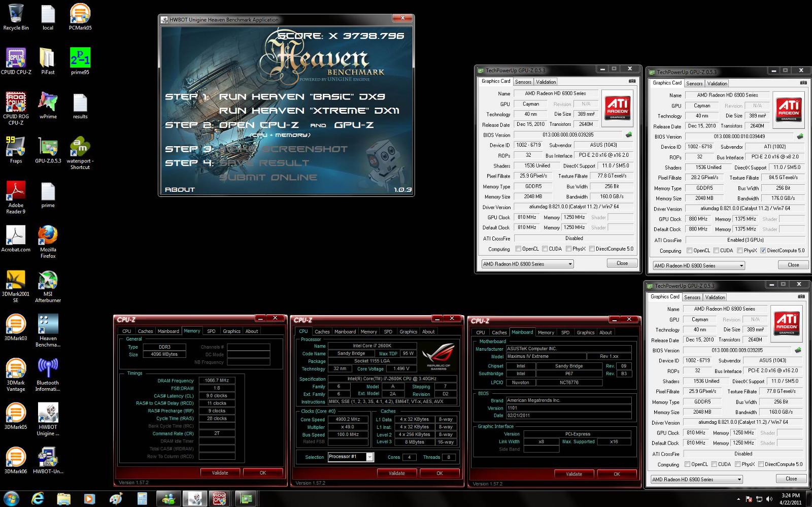Click Validate in CPU-Z Memory window
This screenshot has height=507, width=812.
(220, 472)
